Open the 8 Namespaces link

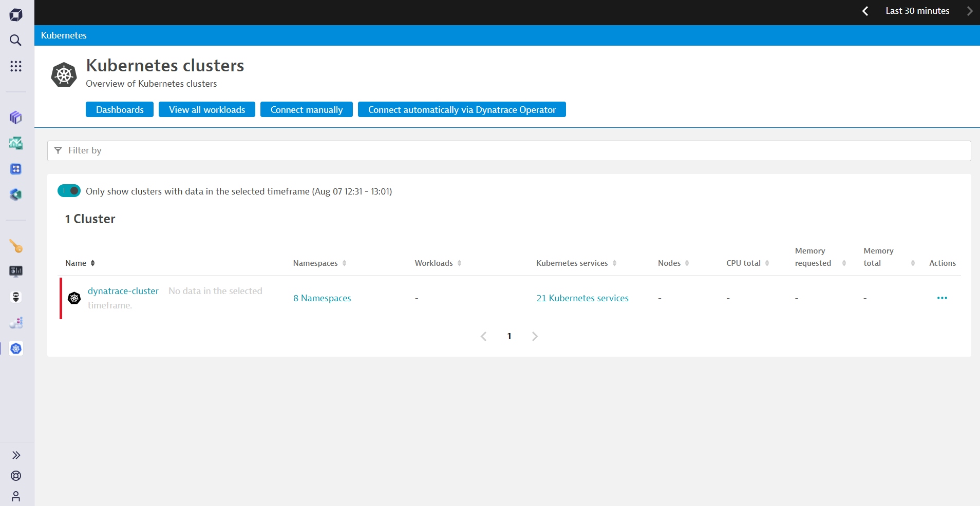click(x=322, y=298)
